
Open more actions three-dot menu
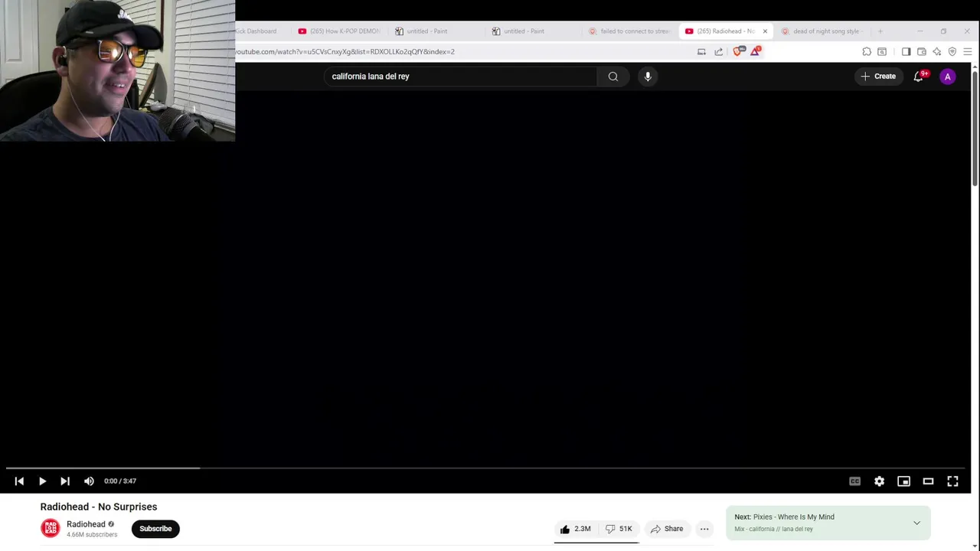pos(704,529)
